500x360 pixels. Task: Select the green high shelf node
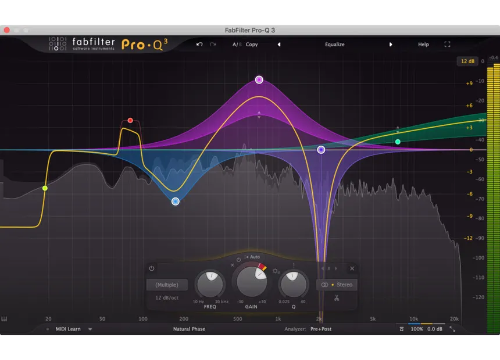pos(398,142)
